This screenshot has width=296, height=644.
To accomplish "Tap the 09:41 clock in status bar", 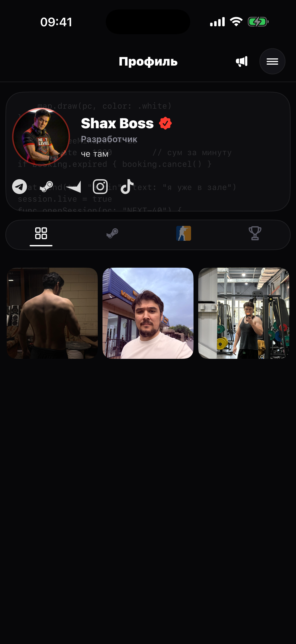I will click(x=57, y=22).
